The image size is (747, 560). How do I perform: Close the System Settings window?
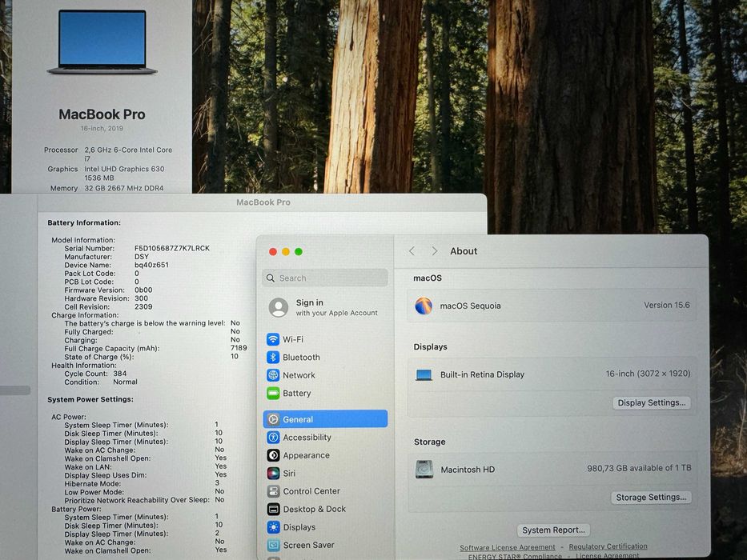(272, 251)
